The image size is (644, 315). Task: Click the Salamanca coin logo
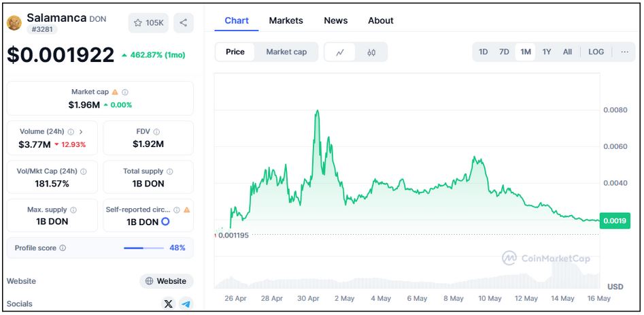14,22
